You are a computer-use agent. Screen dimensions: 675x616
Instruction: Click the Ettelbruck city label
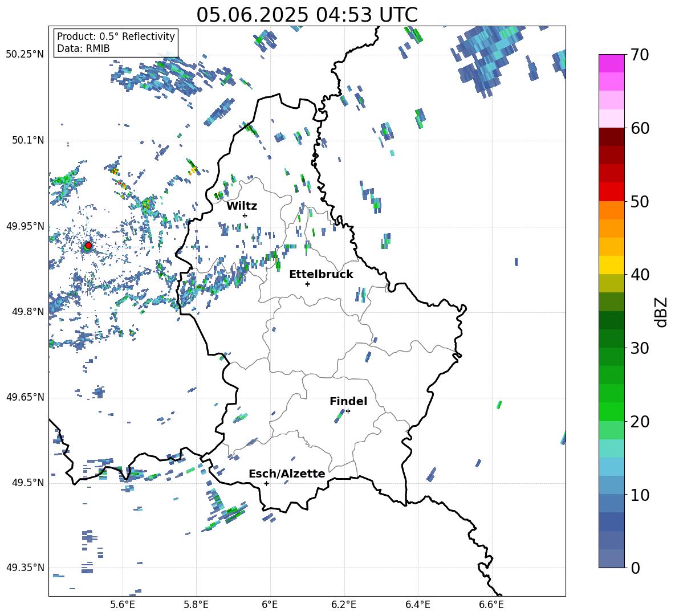pos(321,275)
